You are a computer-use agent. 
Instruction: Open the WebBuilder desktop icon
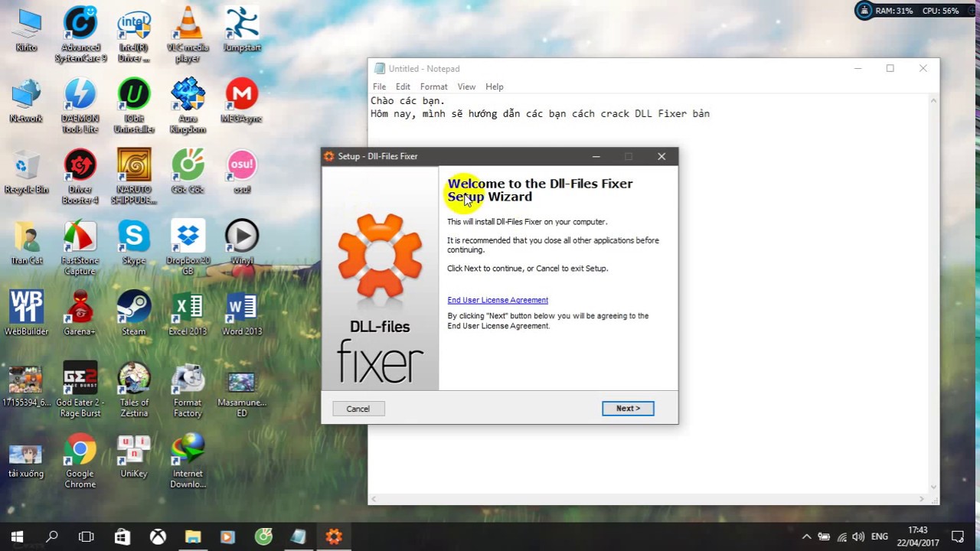pos(26,314)
